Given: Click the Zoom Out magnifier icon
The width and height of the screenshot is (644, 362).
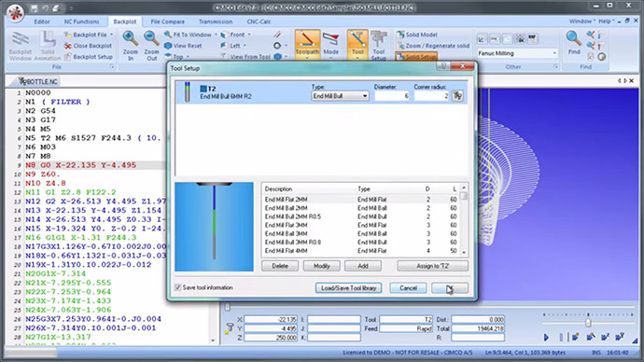Looking at the screenshot, I should (151, 39).
